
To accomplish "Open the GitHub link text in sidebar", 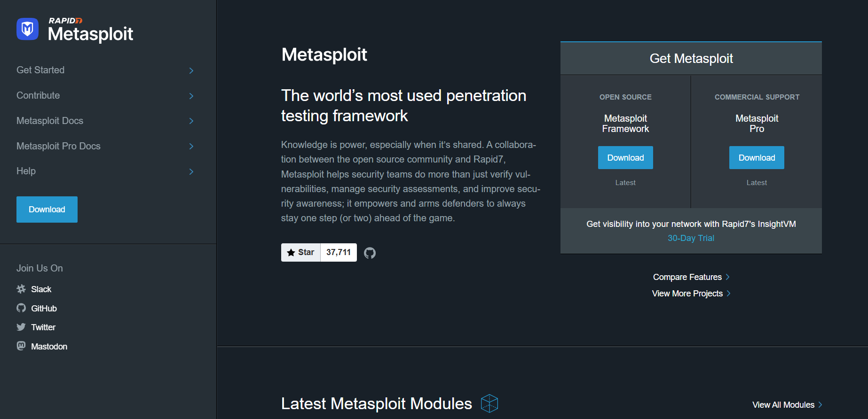I will pos(44,309).
